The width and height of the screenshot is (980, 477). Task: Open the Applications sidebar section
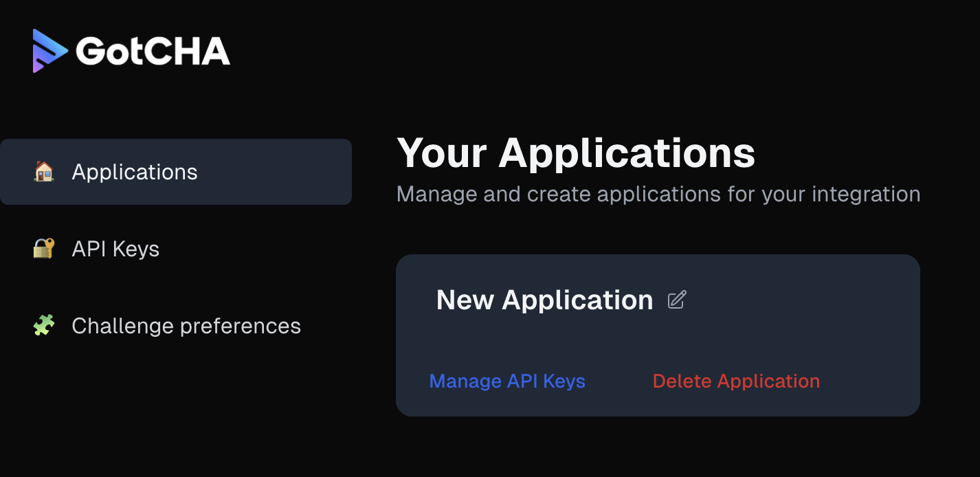click(x=135, y=172)
